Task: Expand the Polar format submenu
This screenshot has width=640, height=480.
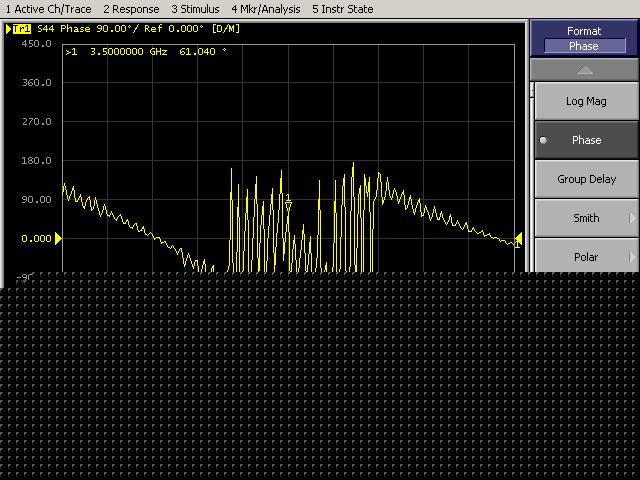Action: tap(586, 257)
